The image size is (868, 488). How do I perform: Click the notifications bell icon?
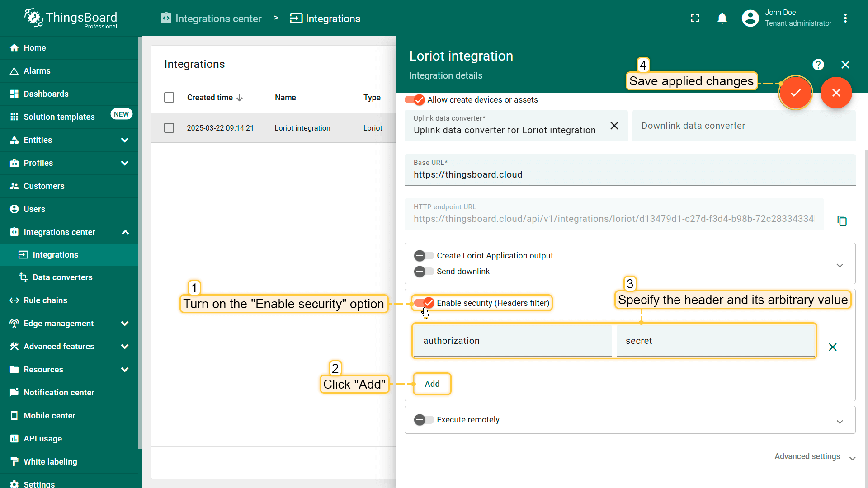722,18
